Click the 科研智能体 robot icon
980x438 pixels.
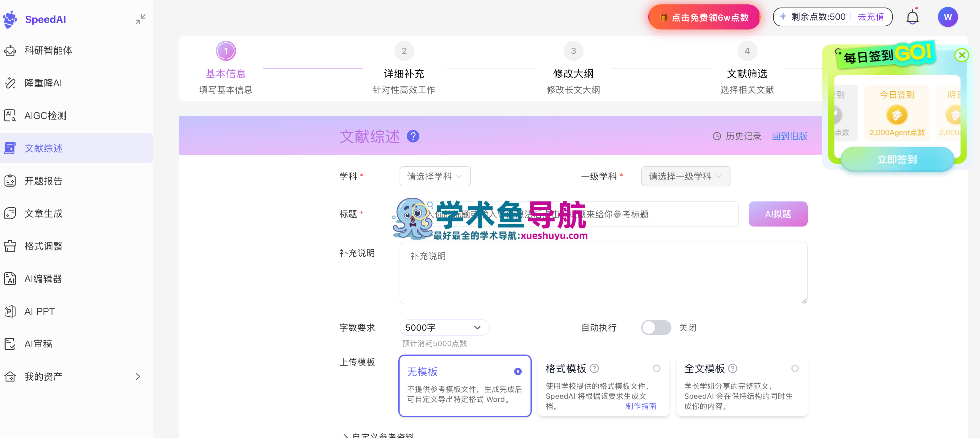click(x=10, y=51)
